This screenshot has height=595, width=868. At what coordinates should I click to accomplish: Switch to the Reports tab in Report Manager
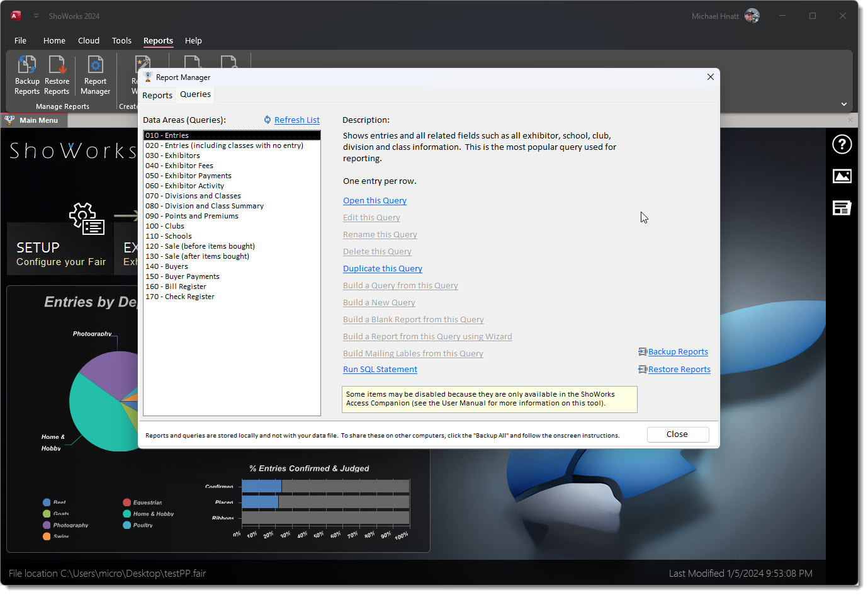[157, 95]
